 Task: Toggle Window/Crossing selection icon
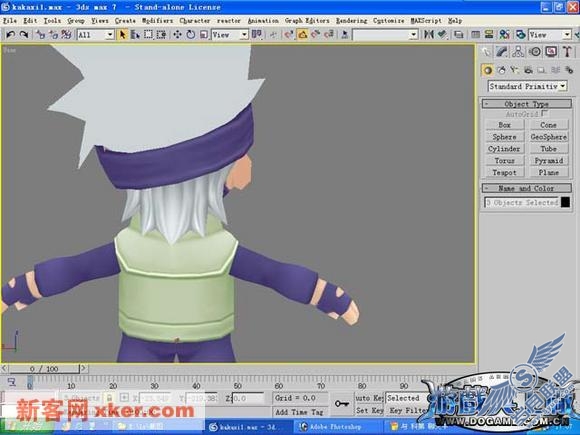161,34
